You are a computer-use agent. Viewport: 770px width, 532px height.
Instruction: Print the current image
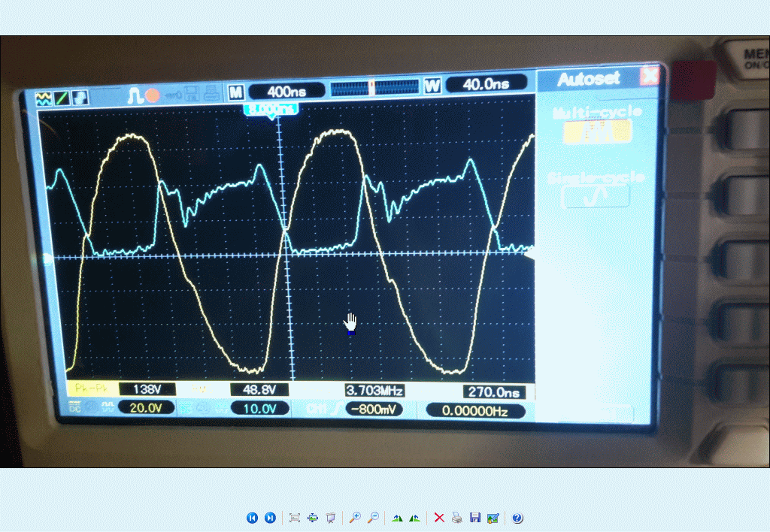pos(457,518)
